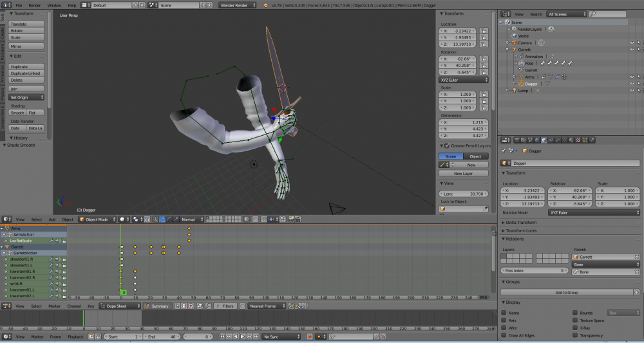Click the Summary toggle in Dope Sheet
Screen dimensions: 644x343
pos(156,306)
